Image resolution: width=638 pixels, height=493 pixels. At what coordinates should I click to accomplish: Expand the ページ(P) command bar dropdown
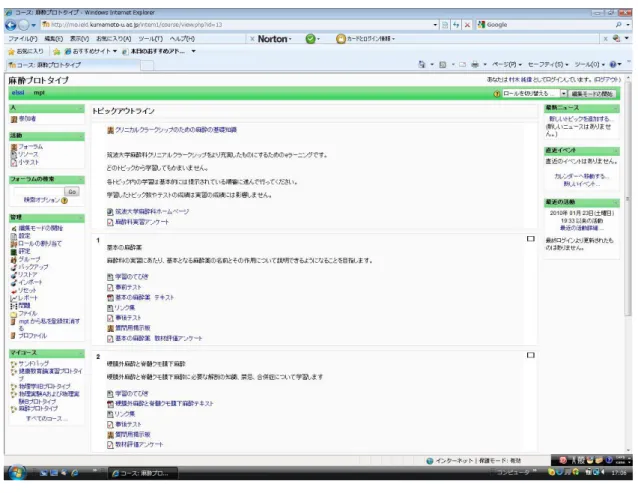tap(507, 64)
